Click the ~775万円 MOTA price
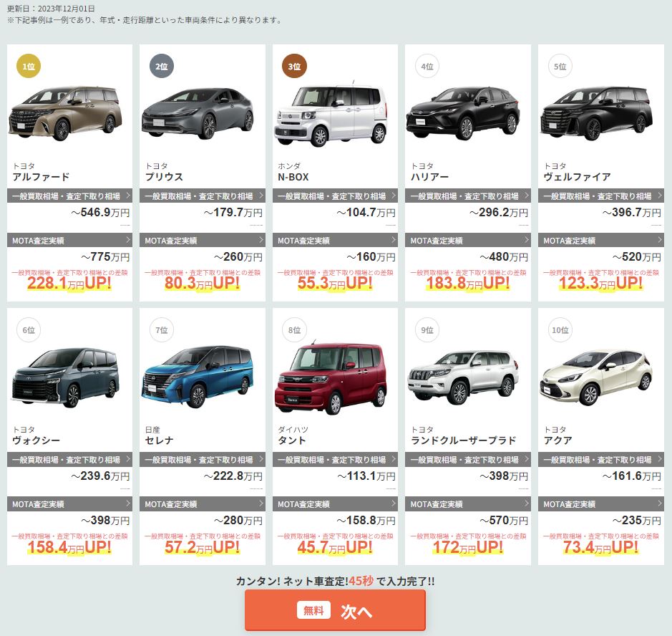The height and width of the screenshot is (636, 672). pos(105,256)
